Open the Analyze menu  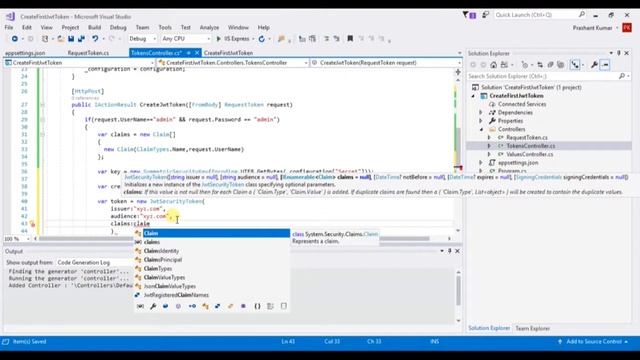[209, 27]
